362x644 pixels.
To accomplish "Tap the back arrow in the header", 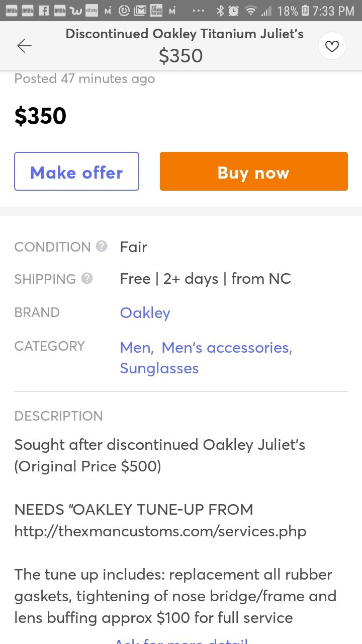I will [x=24, y=45].
